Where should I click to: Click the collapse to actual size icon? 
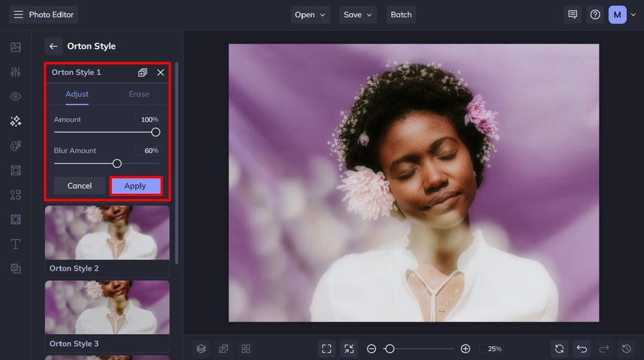[349, 349]
